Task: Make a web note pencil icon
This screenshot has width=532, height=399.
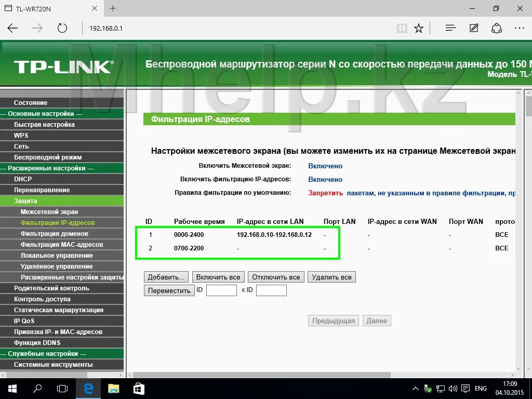Action: coord(474,28)
